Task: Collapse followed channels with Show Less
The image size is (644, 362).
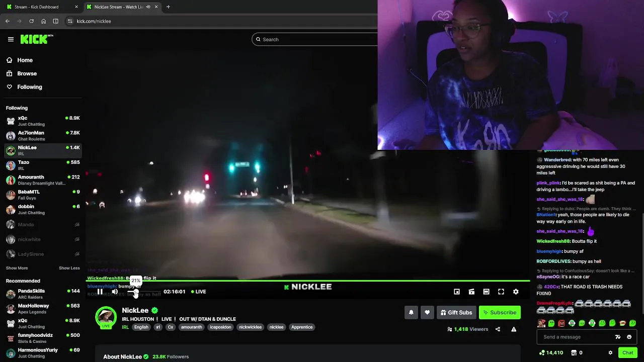Action: tap(69, 268)
